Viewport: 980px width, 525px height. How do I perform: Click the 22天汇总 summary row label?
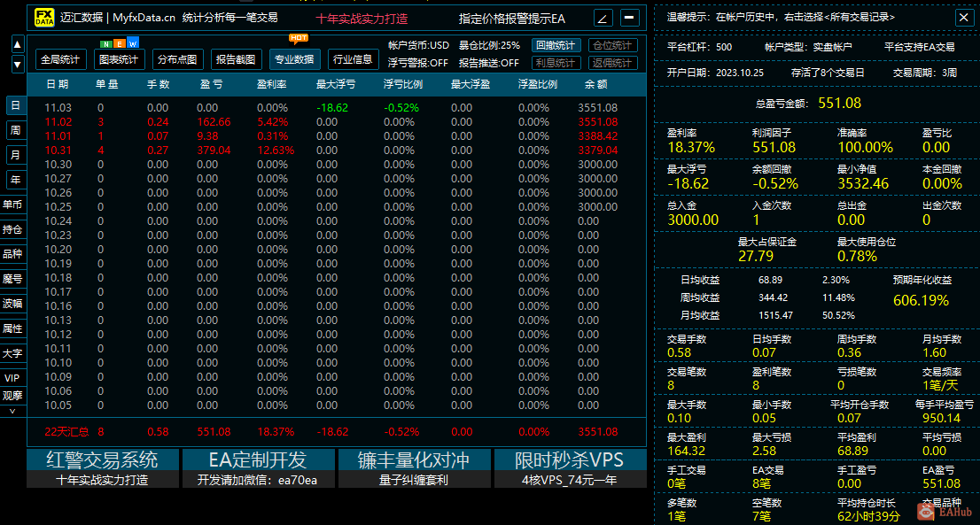(66, 431)
